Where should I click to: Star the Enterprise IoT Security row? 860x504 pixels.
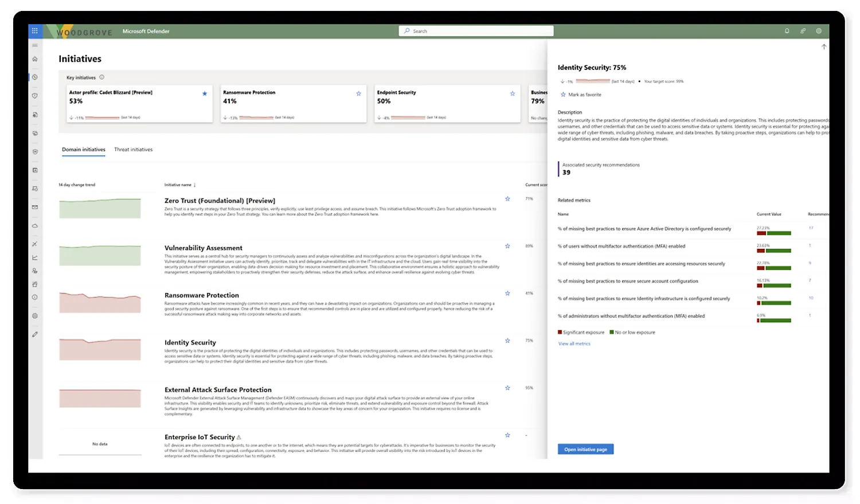507,435
